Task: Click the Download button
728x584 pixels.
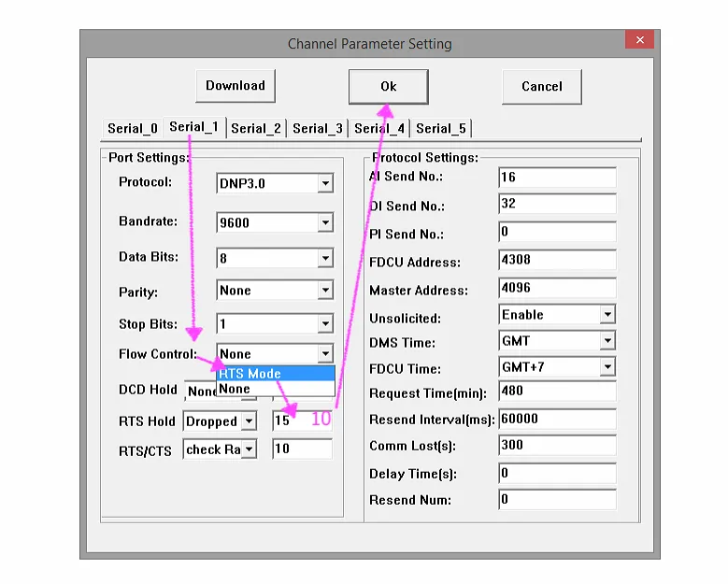Action: point(236,86)
